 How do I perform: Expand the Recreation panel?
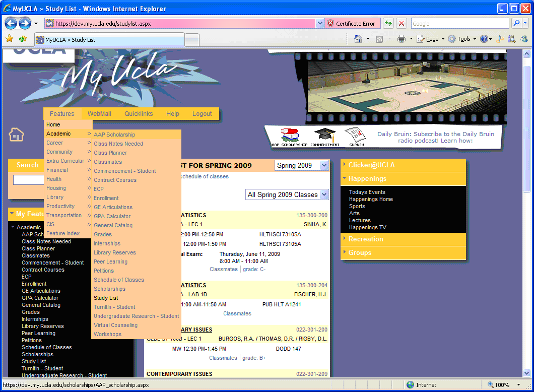coord(365,239)
